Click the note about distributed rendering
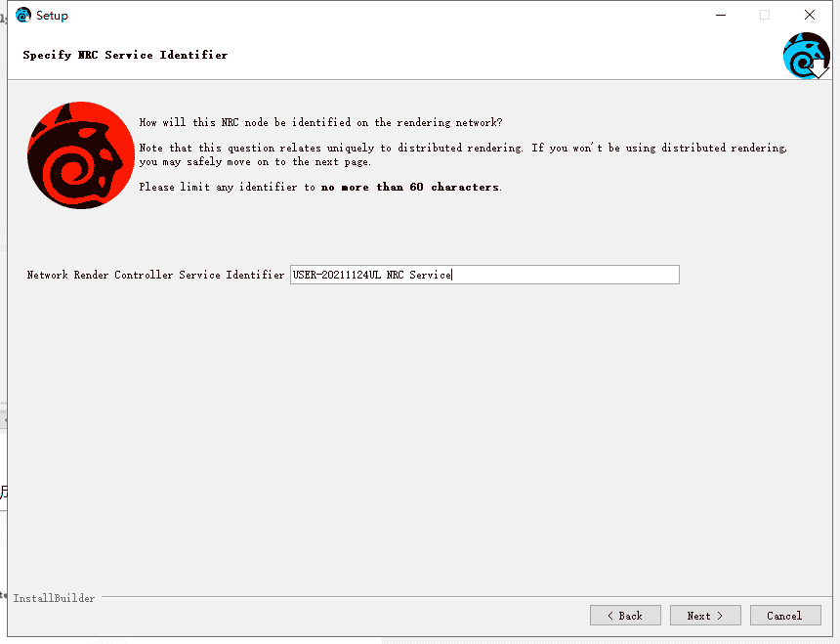 [463, 154]
